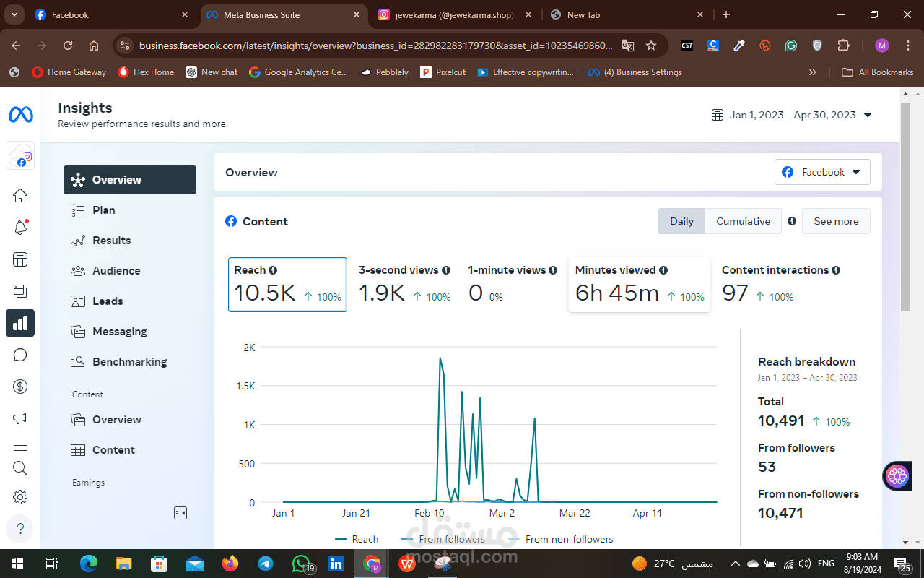Open Plan menu item
Viewport: 924px width, 578px height.
(x=130, y=210)
